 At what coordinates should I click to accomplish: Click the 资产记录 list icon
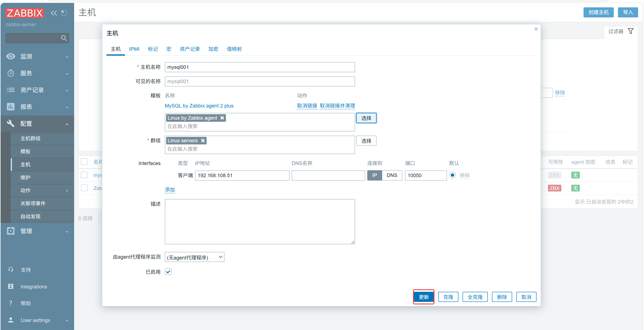[x=10, y=90]
